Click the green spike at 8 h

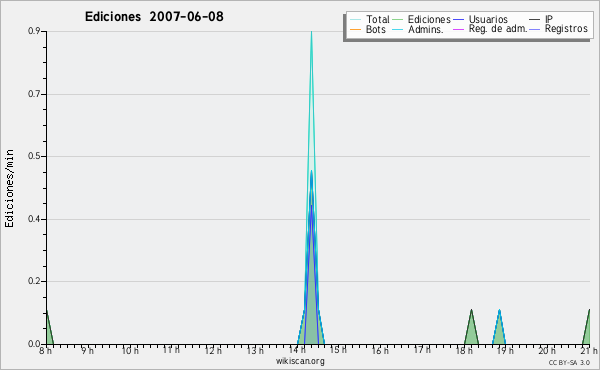[x=49, y=329]
